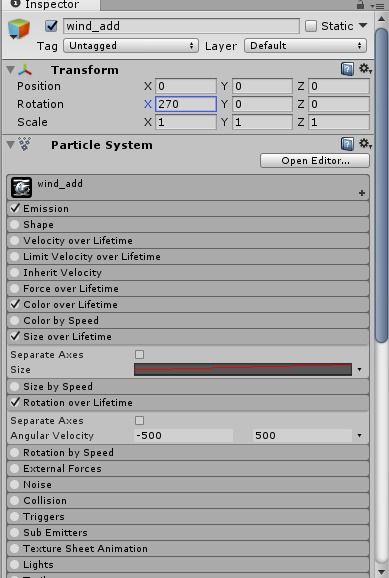Click the GameObject cube icon
Screen dimensions: 389x578
click(19, 29)
